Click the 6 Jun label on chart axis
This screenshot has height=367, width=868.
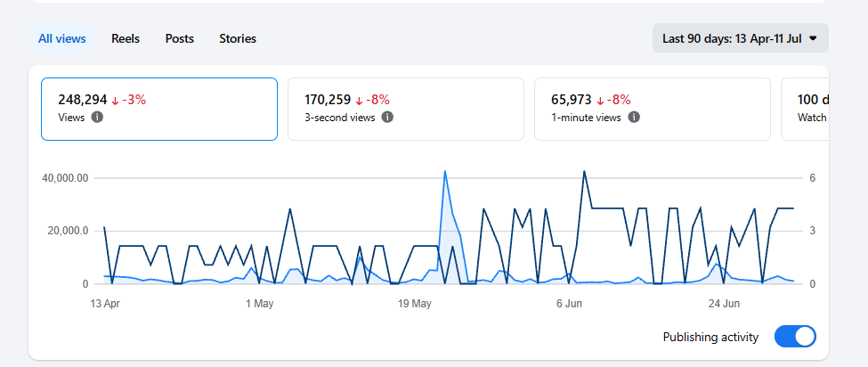570,304
